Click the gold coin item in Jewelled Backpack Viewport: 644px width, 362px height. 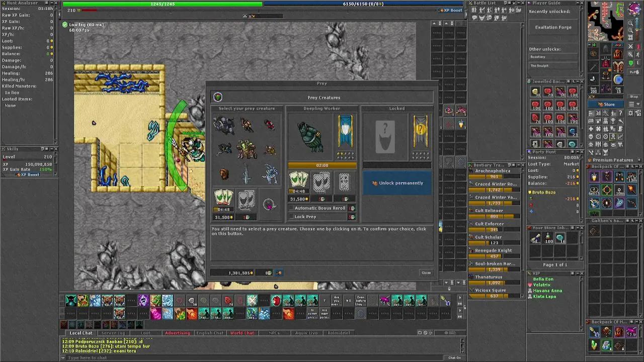[535, 92]
